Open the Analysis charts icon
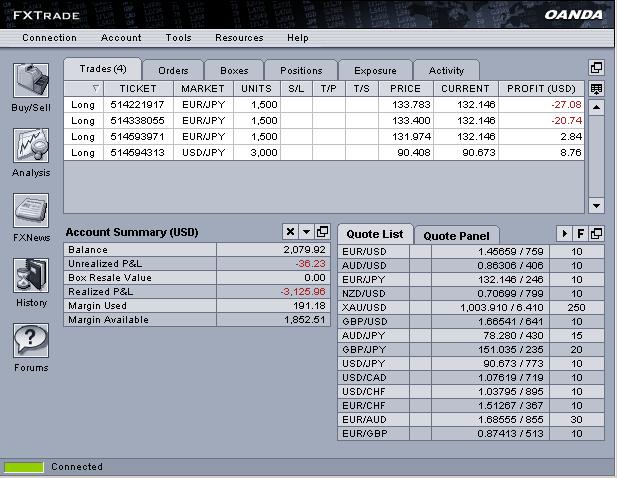Image resolution: width=617 pixels, height=478 pixels. pyautogui.click(x=31, y=145)
